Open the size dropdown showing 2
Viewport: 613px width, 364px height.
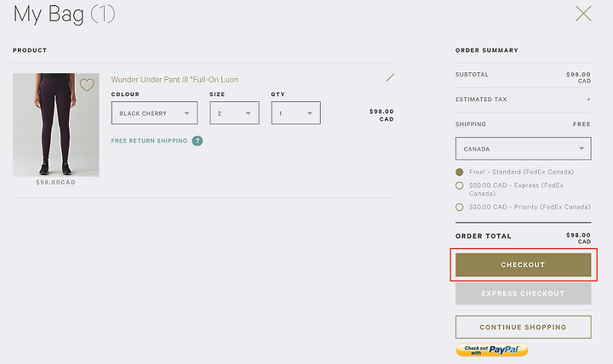(234, 113)
